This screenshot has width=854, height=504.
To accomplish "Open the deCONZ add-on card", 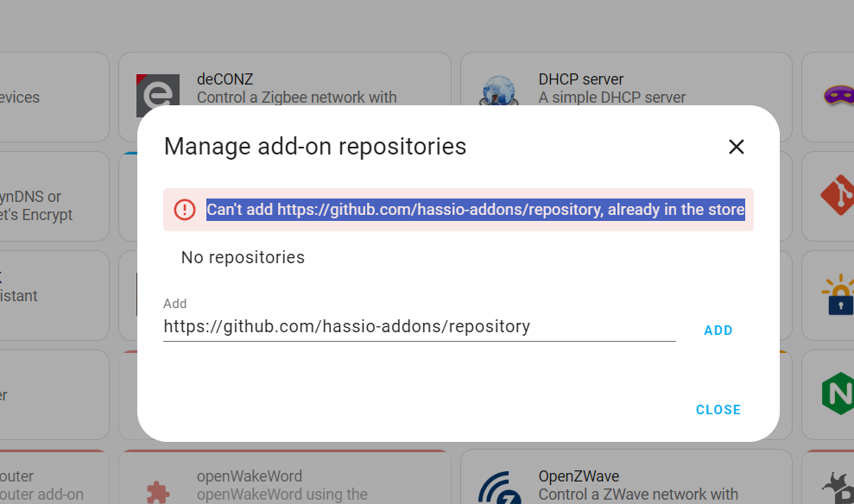I will coord(285,88).
